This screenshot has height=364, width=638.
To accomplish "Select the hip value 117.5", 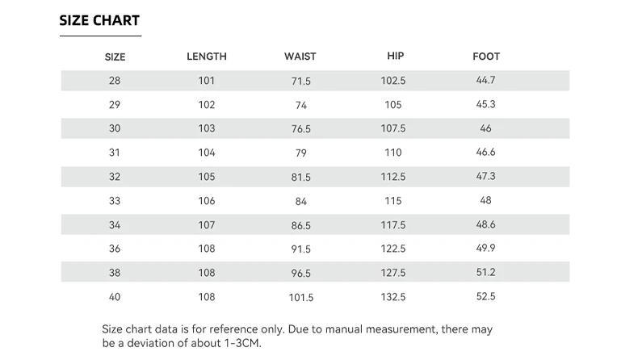I will pos(395,225).
